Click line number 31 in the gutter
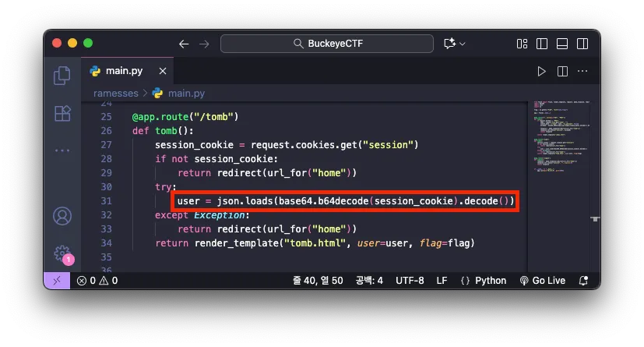This screenshot has width=644, height=347. [x=106, y=201]
